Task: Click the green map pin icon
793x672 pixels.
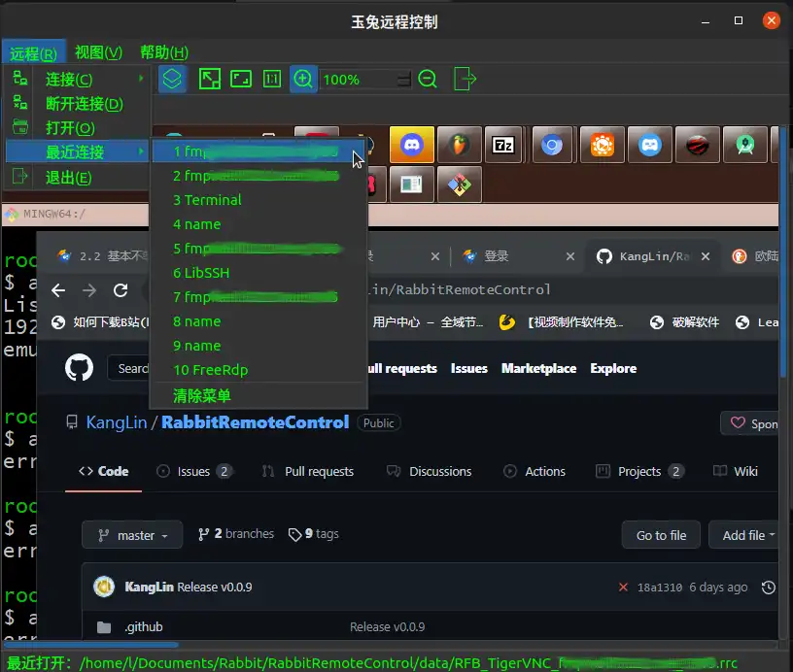Action: 745,145
